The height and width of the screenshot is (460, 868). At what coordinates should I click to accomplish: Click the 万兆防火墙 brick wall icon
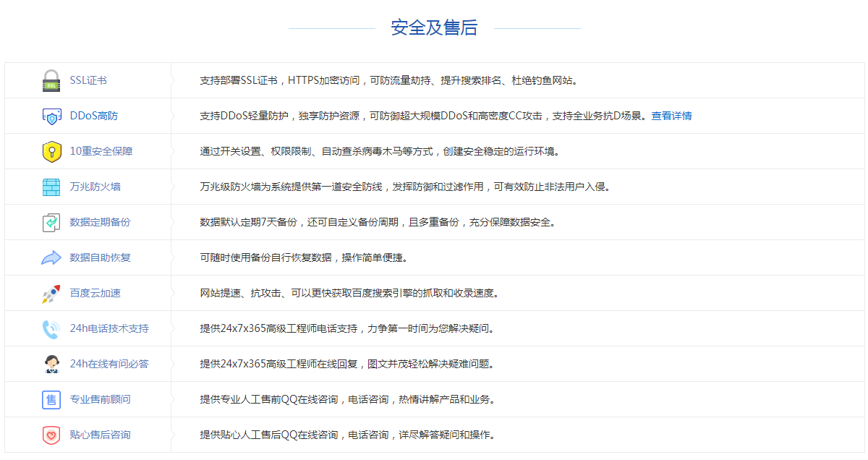[x=51, y=187]
